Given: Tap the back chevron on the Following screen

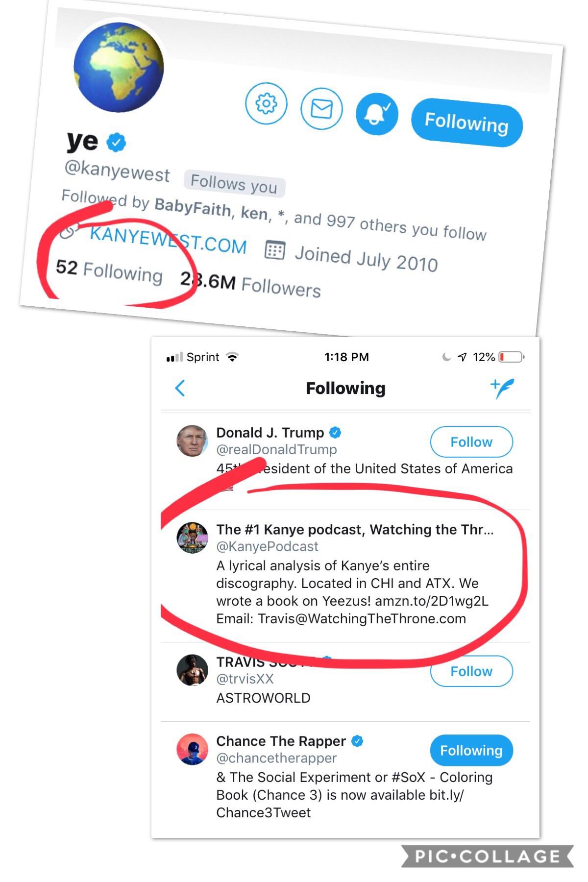Looking at the screenshot, I should pos(180,388).
